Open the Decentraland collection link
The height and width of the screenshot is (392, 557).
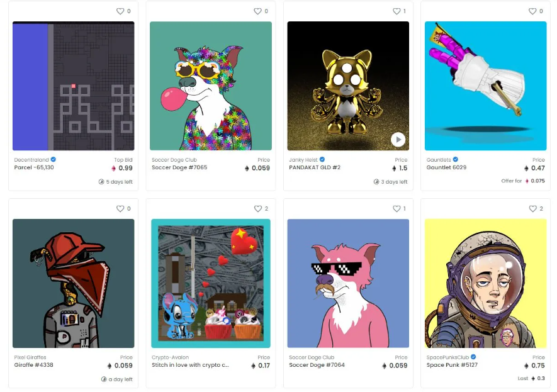pos(31,160)
